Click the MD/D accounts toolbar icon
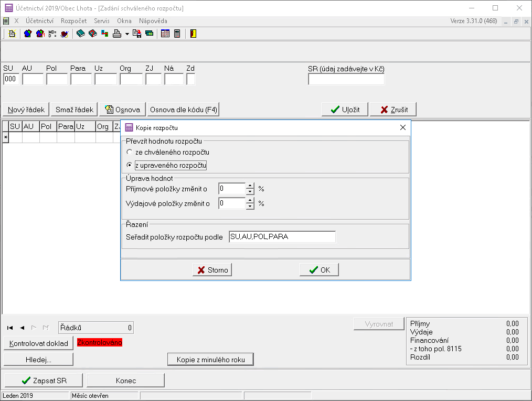Image resolution: width=532 pixels, height=401 pixels. pyautogui.click(x=52, y=34)
